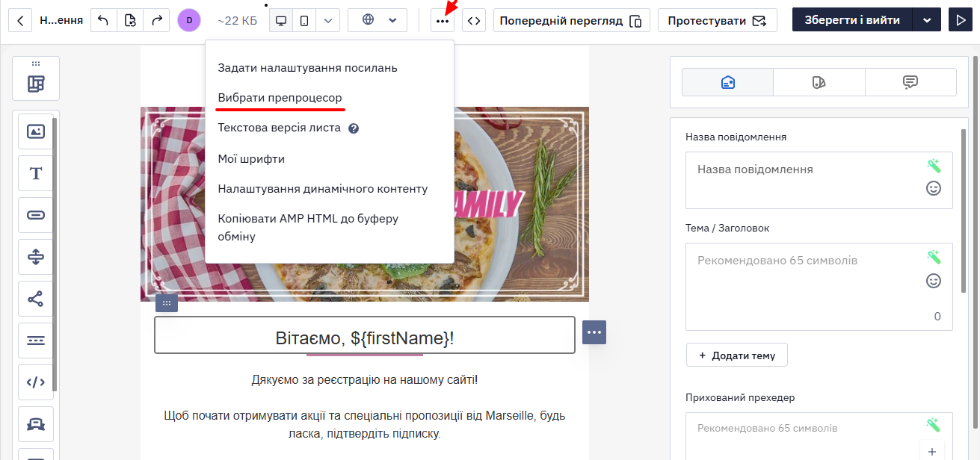This screenshot has width=980, height=460.
Task: Generate subject line with AI wand
Action: pyautogui.click(x=934, y=257)
